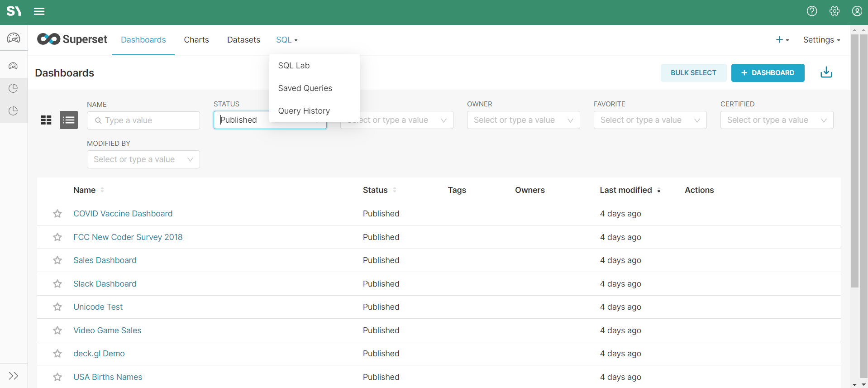This screenshot has height=388, width=868.
Task: Choose Query History in SQL menu
Action: (304, 111)
